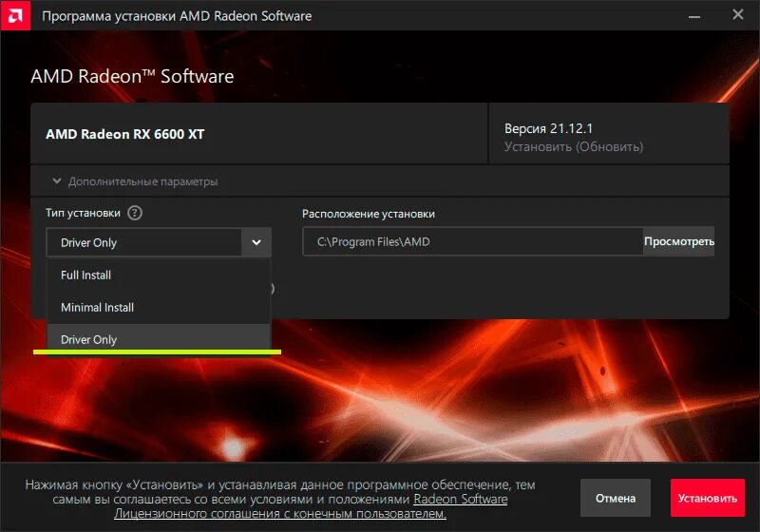Choose Full Install from the list
760x532 pixels.
(x=159, y=275)
